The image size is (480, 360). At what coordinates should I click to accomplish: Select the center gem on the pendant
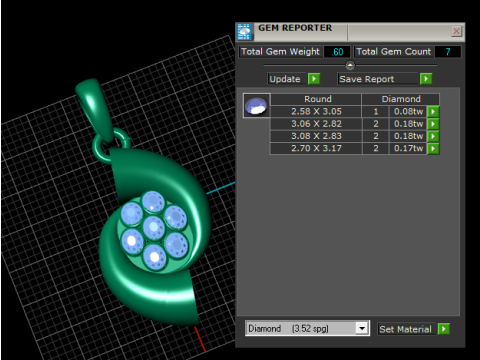pos(153,228)
